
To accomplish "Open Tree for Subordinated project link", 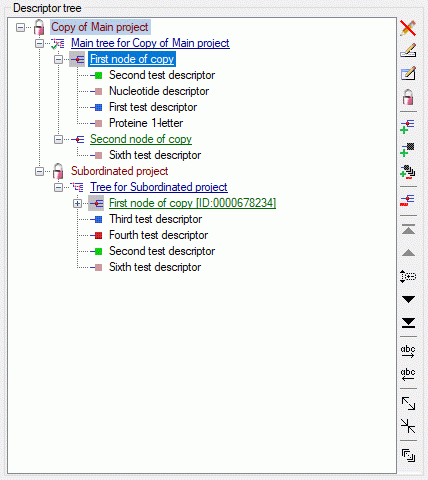I will [x=159, y=187].
